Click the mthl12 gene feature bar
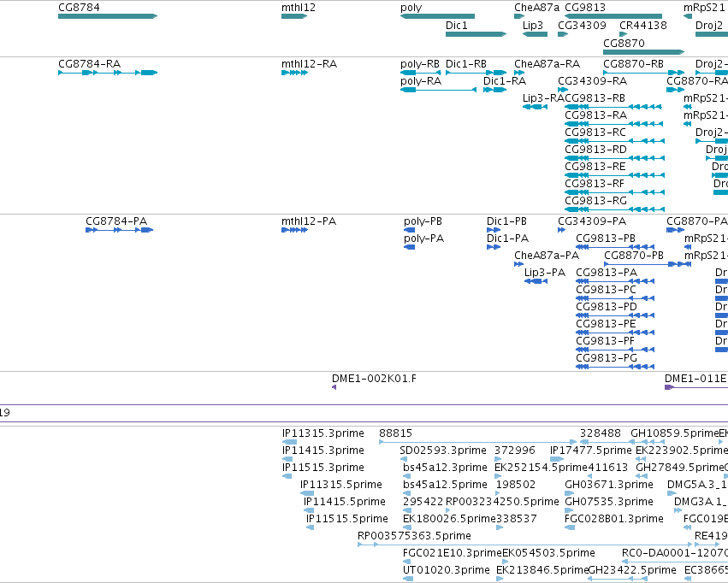The height and width of the screenshot is (583, 728). [294, 16]
